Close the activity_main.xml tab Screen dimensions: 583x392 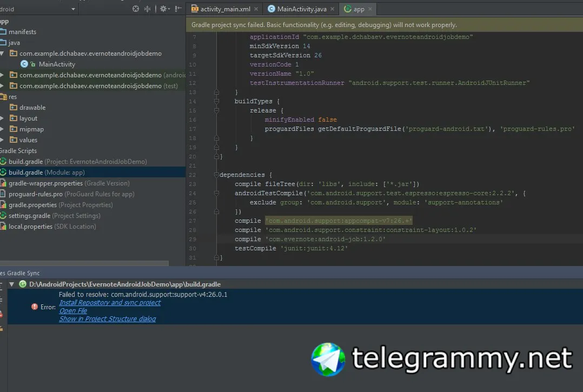coord(256,9)
